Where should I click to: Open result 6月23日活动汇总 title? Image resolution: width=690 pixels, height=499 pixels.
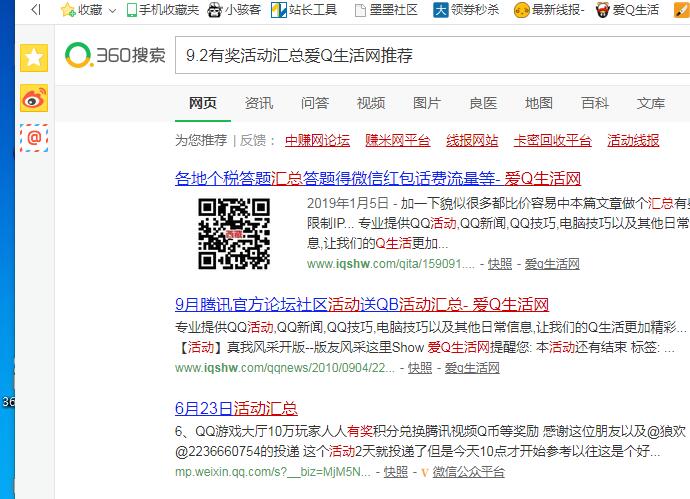tap(236, 408)
